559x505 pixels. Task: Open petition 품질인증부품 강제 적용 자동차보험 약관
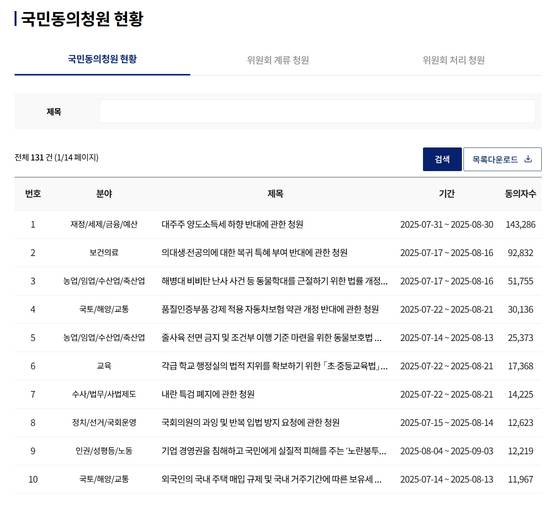click(x=270, y=309)
